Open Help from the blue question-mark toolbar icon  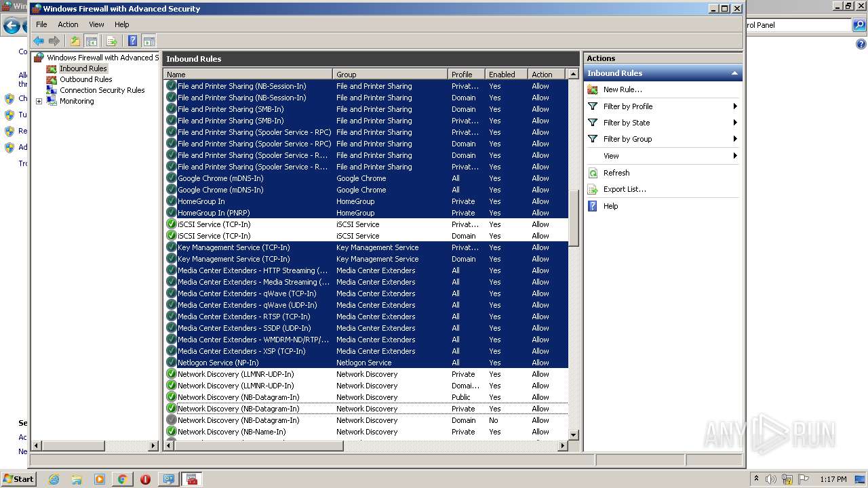(x=133, y=41)
